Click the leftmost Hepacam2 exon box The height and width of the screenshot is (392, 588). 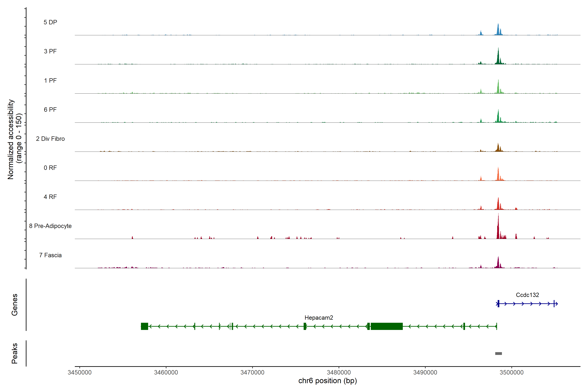[x=145, y=326]
